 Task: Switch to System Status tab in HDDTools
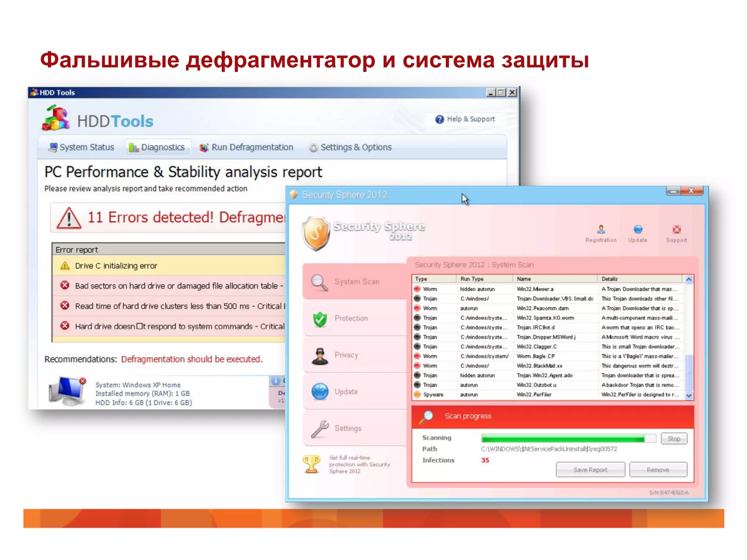click(82, 147)
